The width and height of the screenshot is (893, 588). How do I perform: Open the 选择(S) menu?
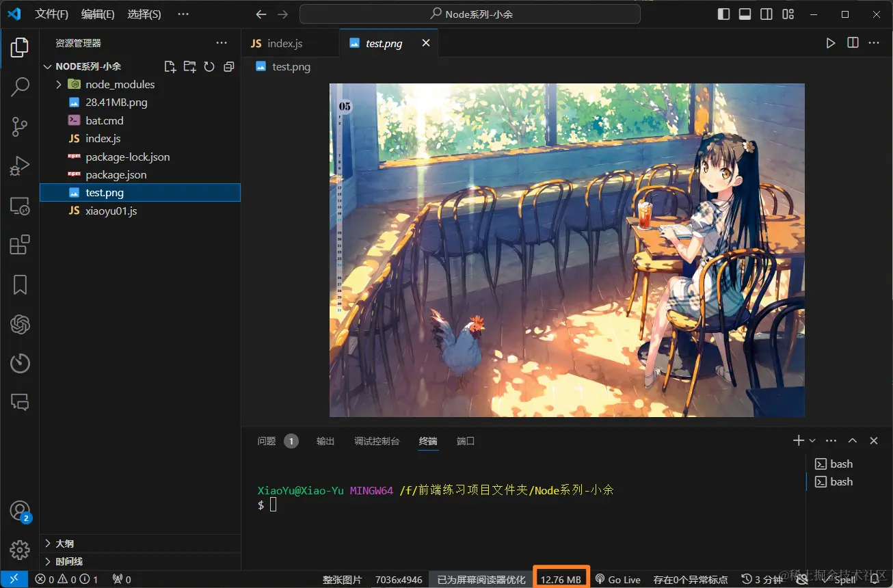coord(144,14)
